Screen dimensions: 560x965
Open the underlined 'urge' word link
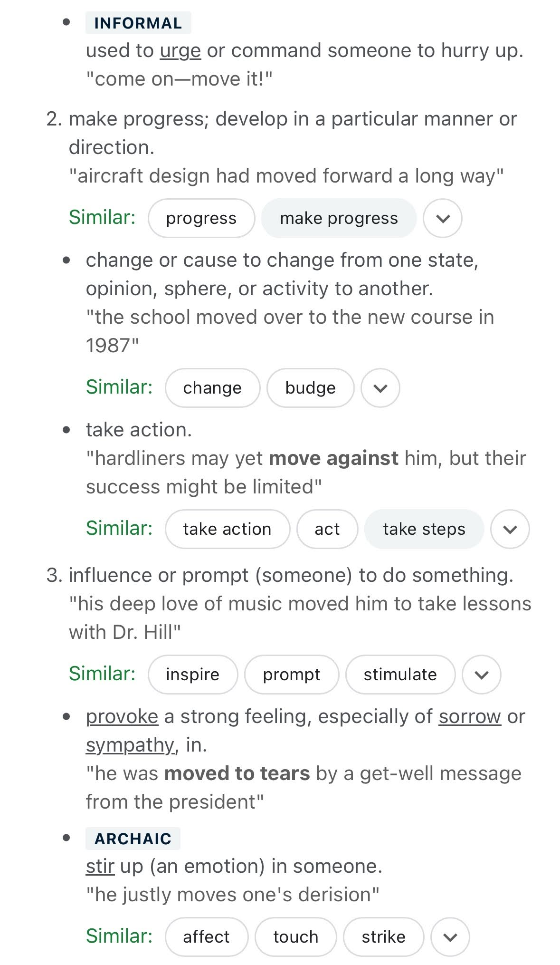pyautogui.click(x=180, y=51)
